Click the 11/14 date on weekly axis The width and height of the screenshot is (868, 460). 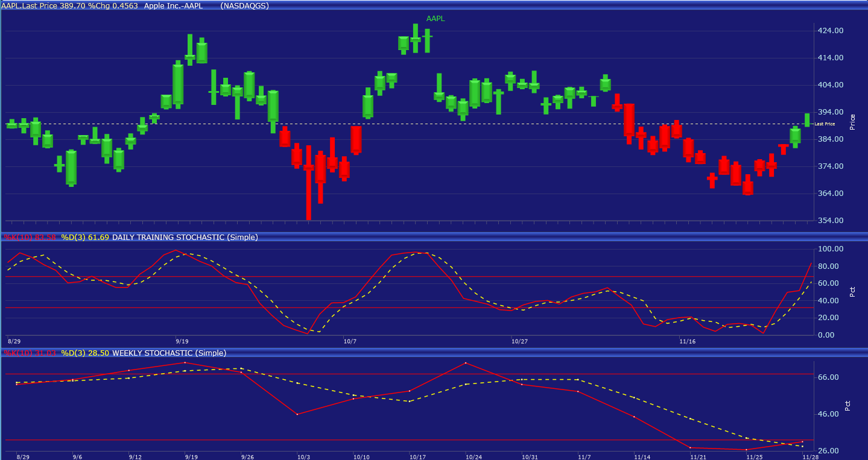click(x=641, y=457)
